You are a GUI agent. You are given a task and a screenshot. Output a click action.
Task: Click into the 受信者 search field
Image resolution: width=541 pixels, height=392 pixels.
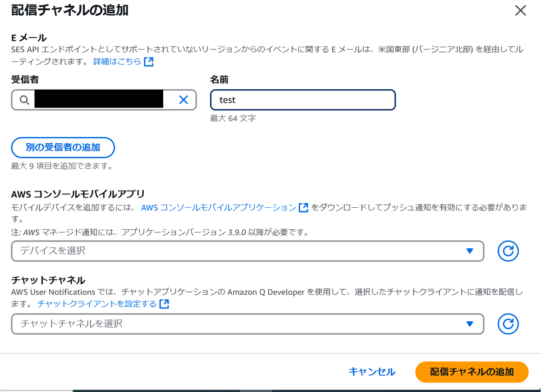click(x=104, y=100)
